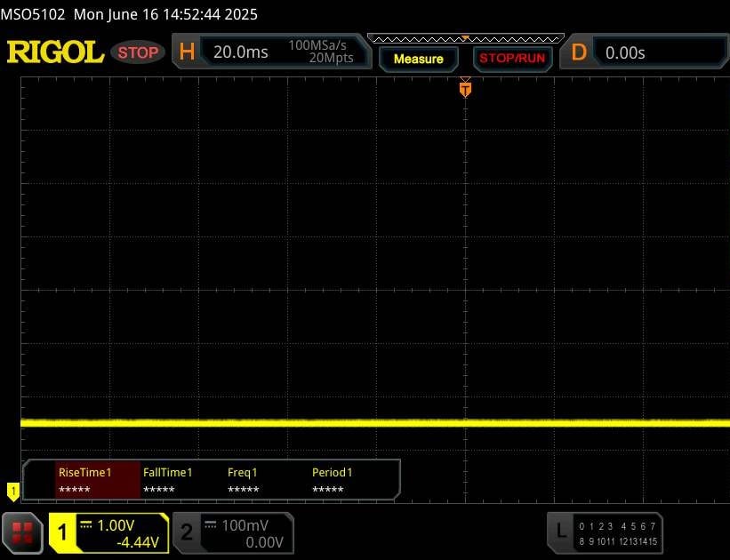Select the Period1 measurement item

[333, 480]
